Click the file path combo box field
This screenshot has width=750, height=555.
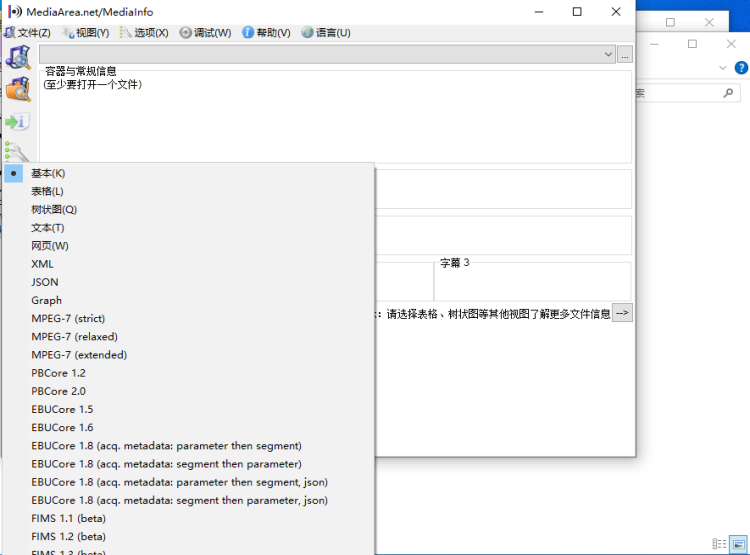pyautogui.click(x=327, y=54)
